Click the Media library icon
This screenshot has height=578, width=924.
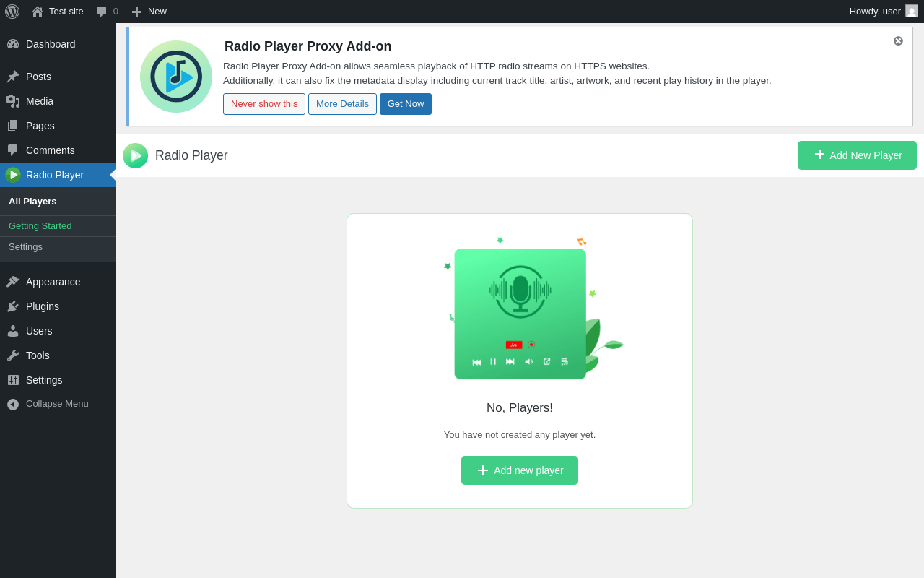(13, 101)
